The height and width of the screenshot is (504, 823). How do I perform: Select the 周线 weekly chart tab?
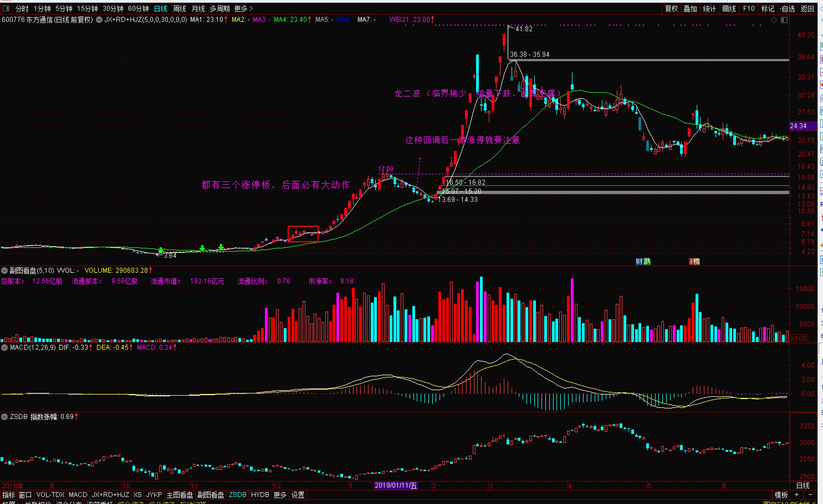pyautogui.click(x=179, y=9)
